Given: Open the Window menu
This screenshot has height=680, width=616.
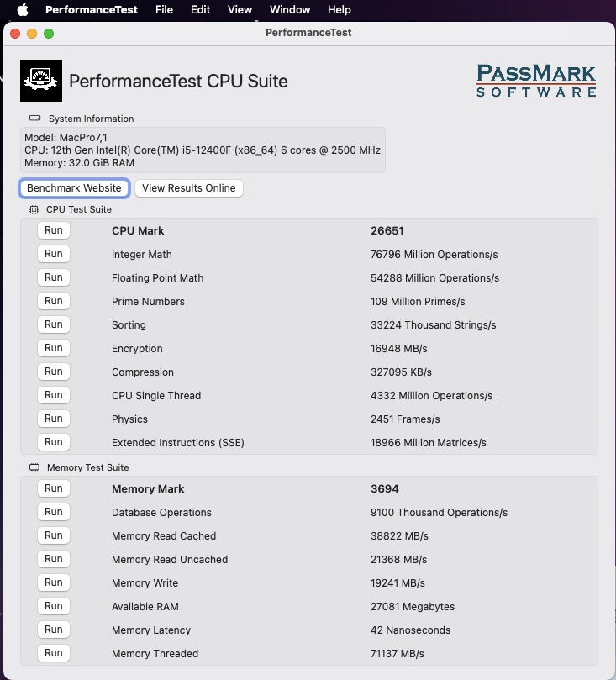Looking at the screenshot, I should (x=290, y=10).
